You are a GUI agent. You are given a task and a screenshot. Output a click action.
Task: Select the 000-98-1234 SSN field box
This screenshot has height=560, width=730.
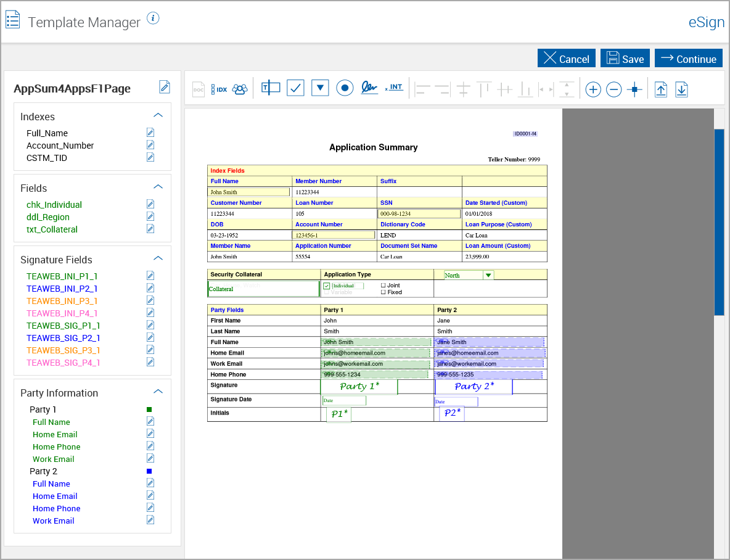tap(419, 213)
